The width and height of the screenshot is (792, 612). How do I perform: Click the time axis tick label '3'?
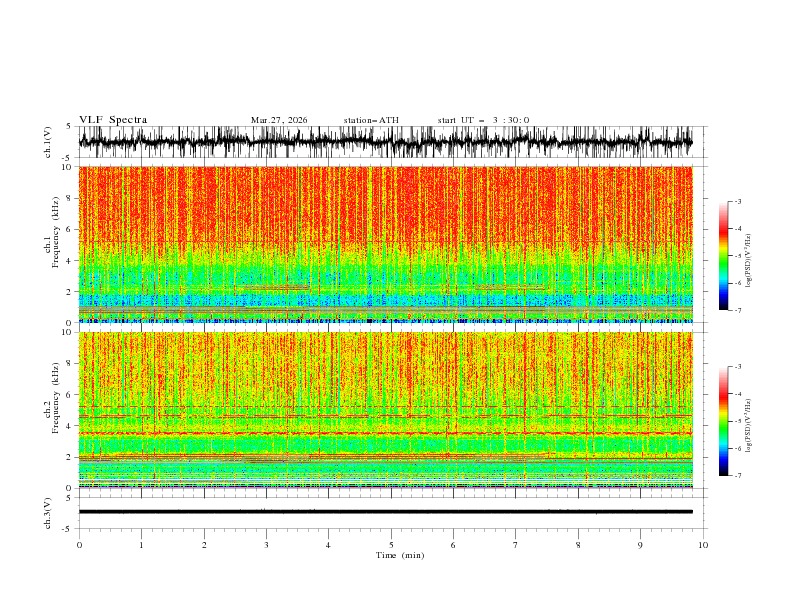pos(266,545)
